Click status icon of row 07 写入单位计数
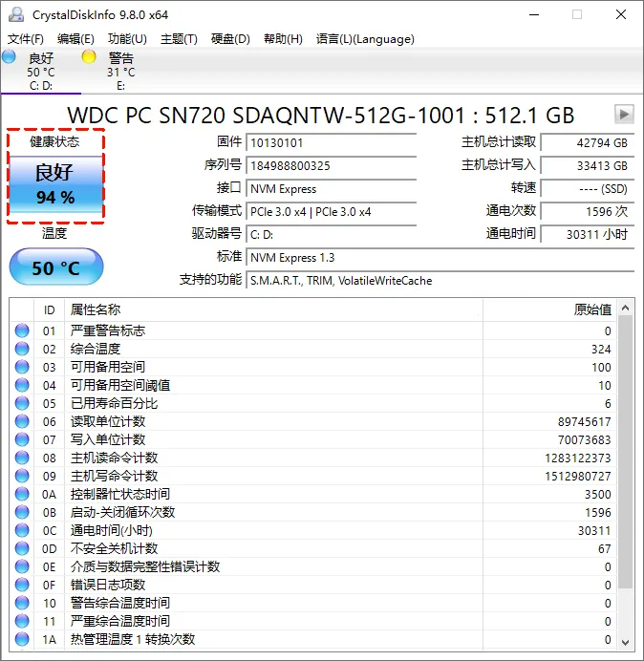644x661 pixels. pyautogui.click(x=22, y=439)
